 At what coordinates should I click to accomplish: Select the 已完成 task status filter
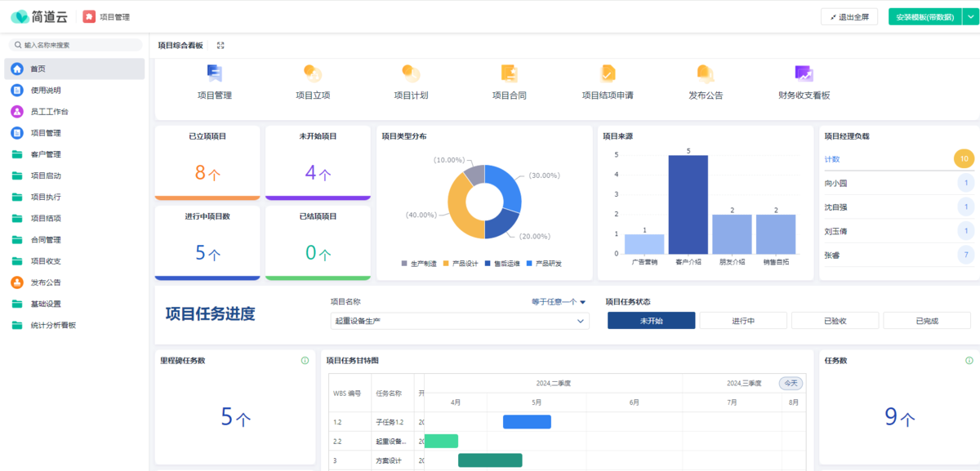tap(927, 321)
